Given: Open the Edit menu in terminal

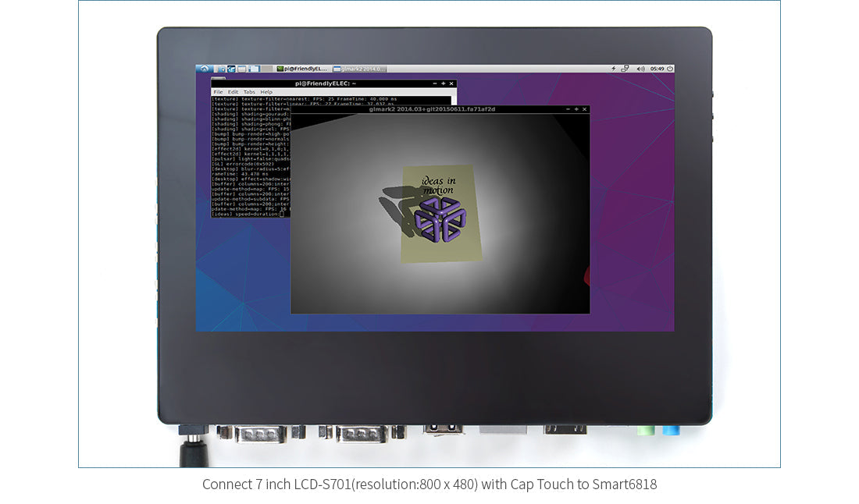Looking at the screenshot, I should click(x=233, y=92).
